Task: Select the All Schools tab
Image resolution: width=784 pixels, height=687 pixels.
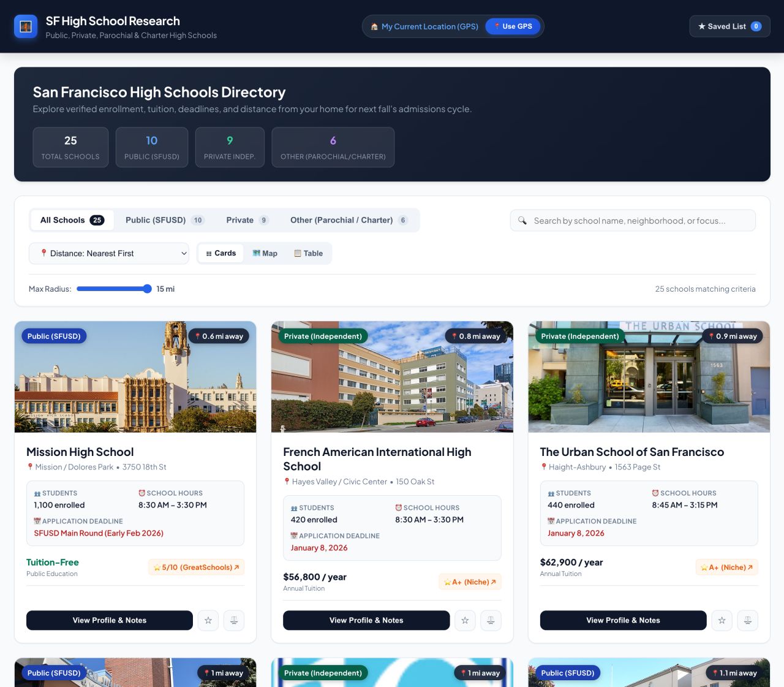Action: (72, 220)
